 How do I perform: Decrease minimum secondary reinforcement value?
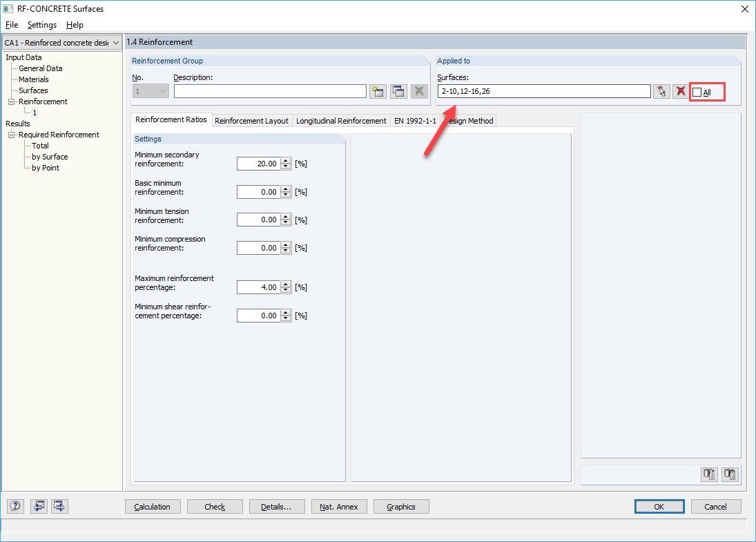pyautogui.click(x=286, y=167)
